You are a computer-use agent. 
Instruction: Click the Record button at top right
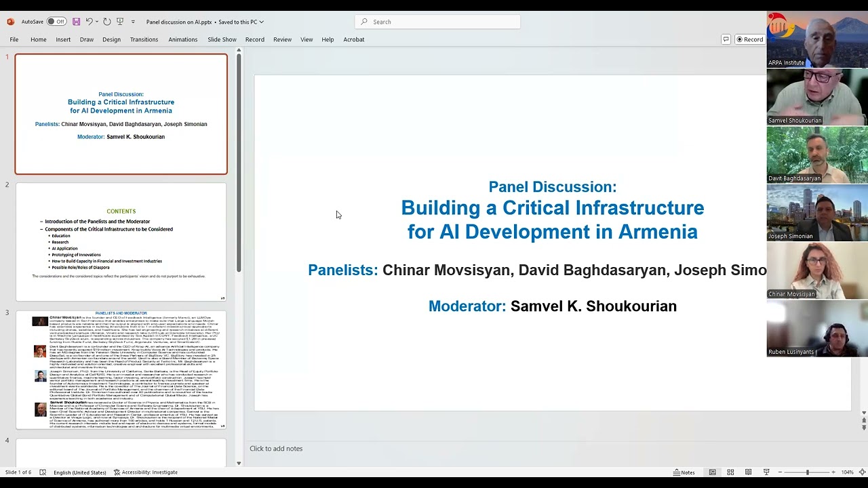click(x=749, y=39)
